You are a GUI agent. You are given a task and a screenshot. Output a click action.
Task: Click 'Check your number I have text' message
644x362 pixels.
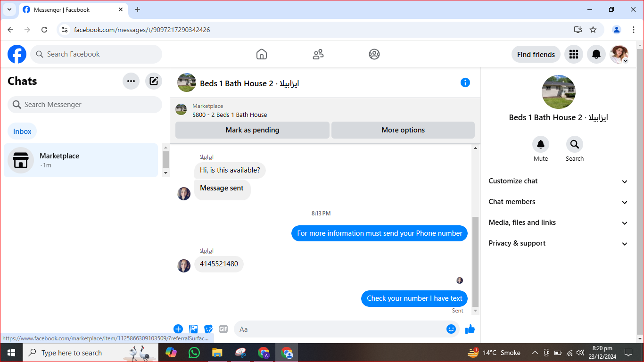[x=414, y=298]
